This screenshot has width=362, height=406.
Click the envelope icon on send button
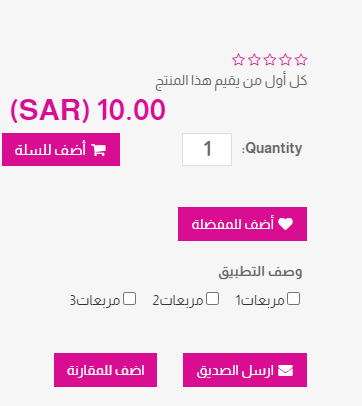(x=286, y=370)
